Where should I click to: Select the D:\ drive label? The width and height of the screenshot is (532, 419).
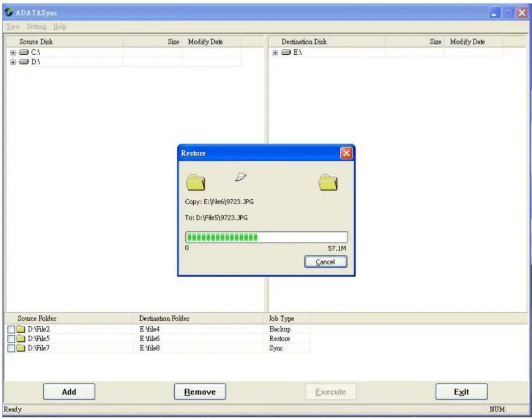click(x=36, y=62)
